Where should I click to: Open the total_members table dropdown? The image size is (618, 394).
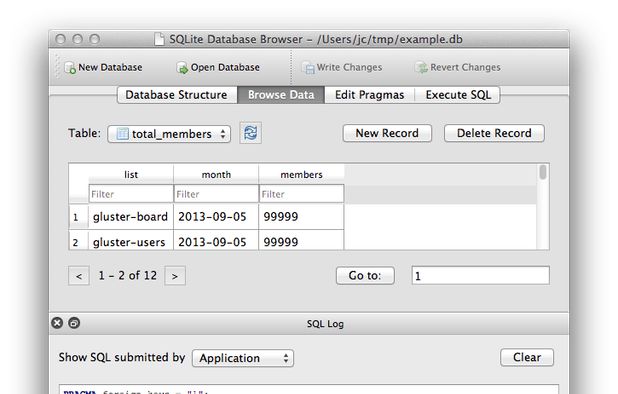(x=169, y=134)
